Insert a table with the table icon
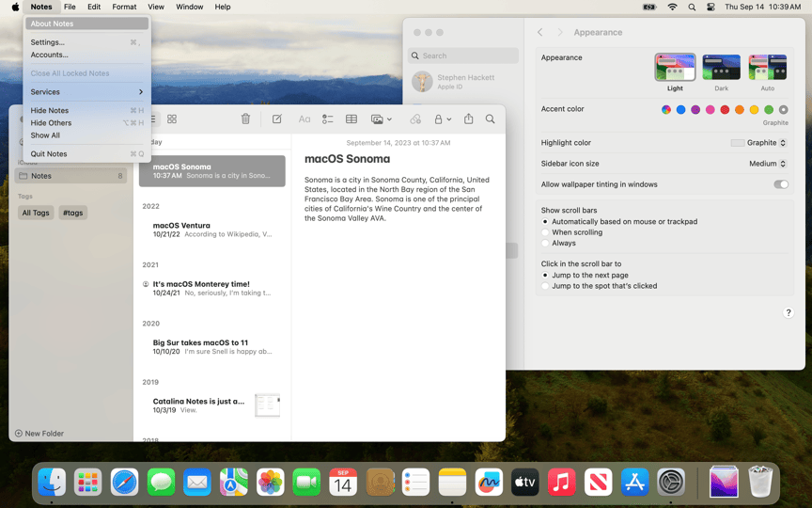812x508 pixels. (351, 119)
